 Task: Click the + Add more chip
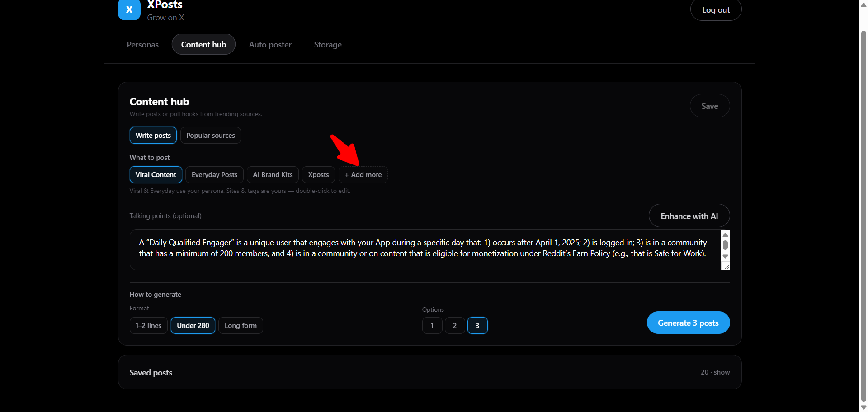click(363, 175)
